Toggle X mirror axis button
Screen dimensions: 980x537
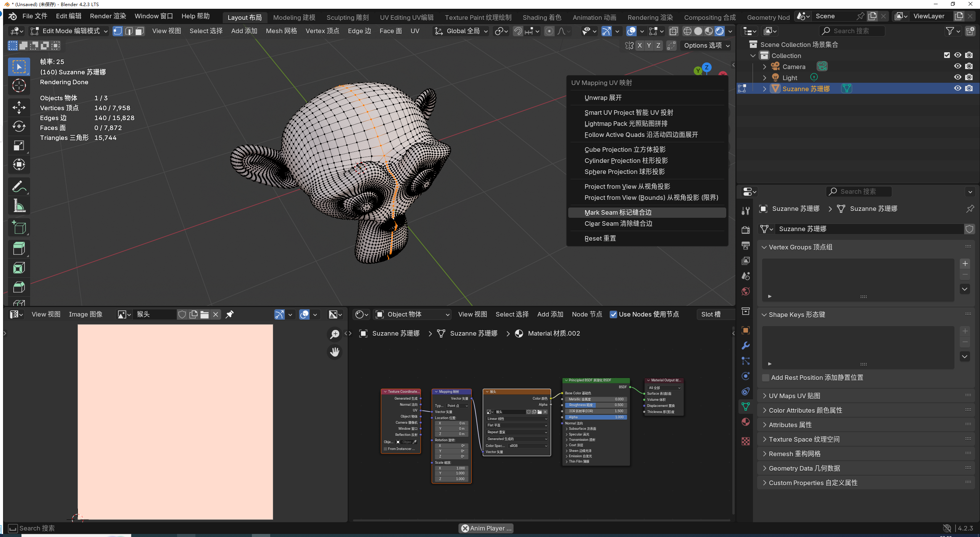tap(640, 45)
